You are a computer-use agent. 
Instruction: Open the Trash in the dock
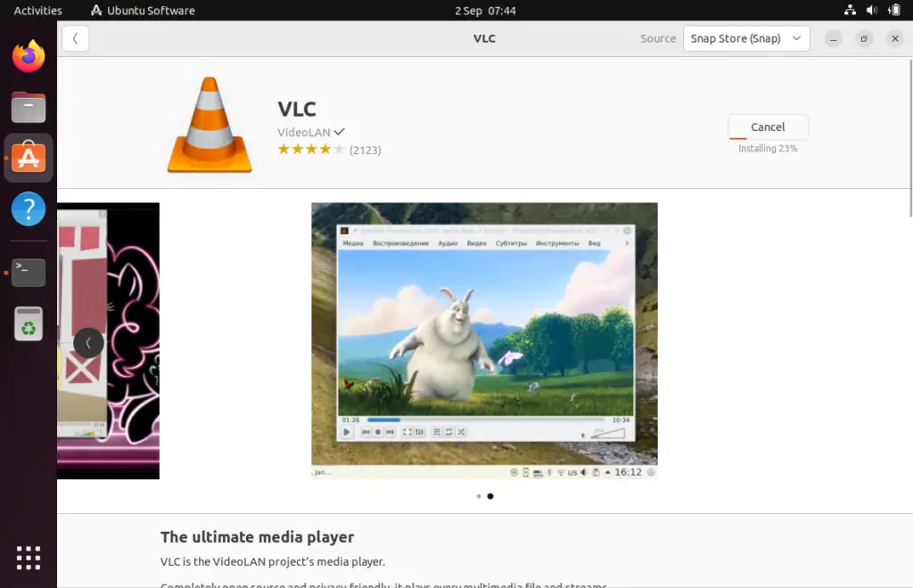29,323
